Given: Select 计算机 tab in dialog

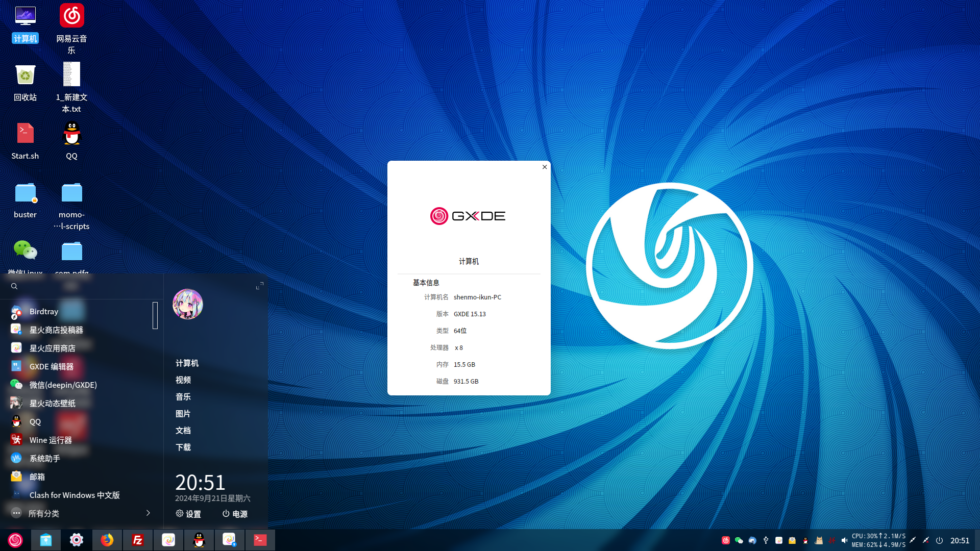Looking at the screenshot, I should coord(469,261).
